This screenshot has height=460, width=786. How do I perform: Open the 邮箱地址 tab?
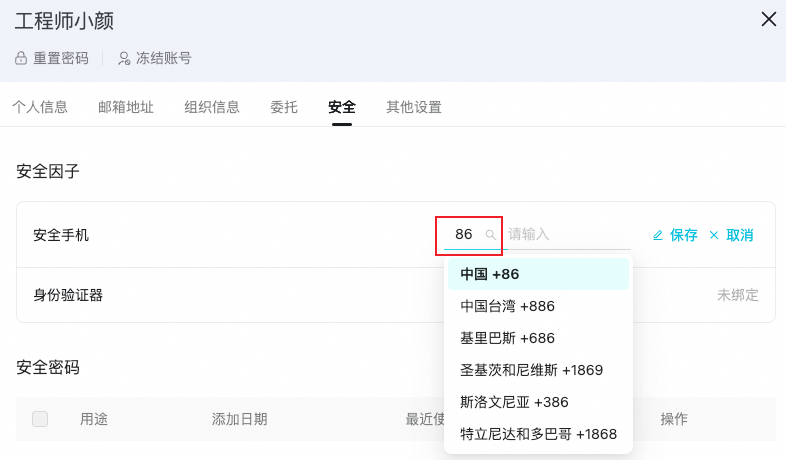click(x=126, y=107)
